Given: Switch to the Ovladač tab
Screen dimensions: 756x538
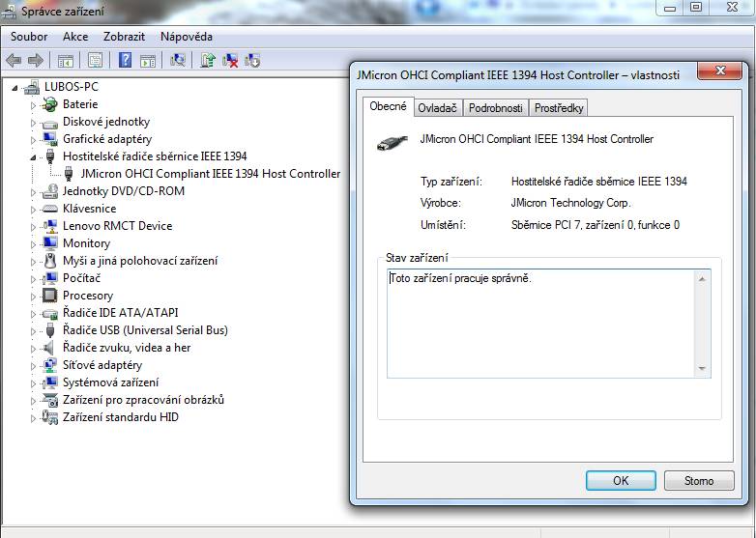Looking at the screenshot, I should pyautogui.click(x=437, y=108).
